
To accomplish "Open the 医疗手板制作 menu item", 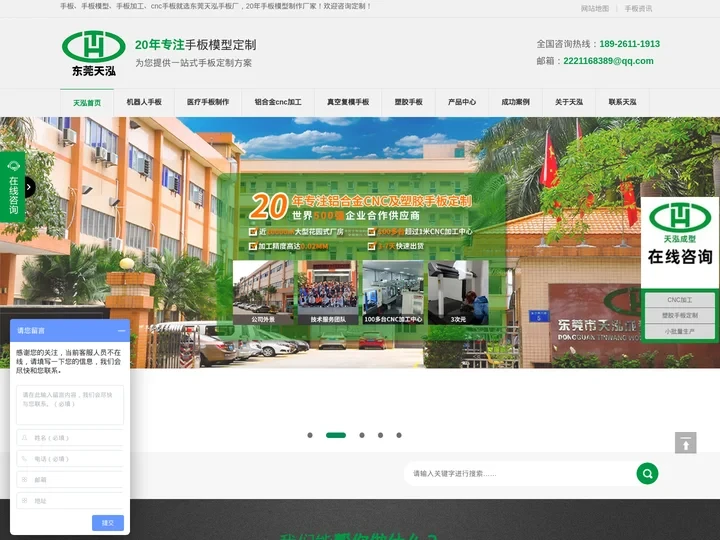I will 208,102.
